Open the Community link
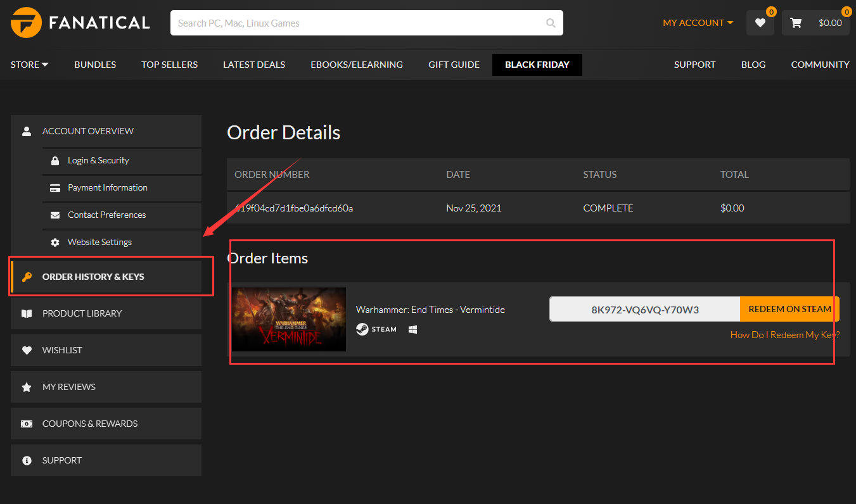Screen dimensions: 856x504 [x=821, y=65]
